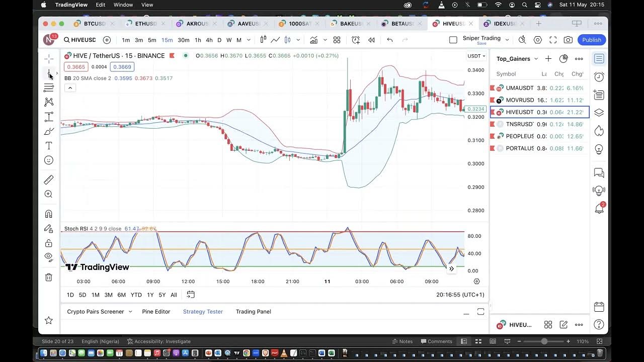Select the bars chart type icon
This screenshot has height=362, width=644.
tap(263, 40)
